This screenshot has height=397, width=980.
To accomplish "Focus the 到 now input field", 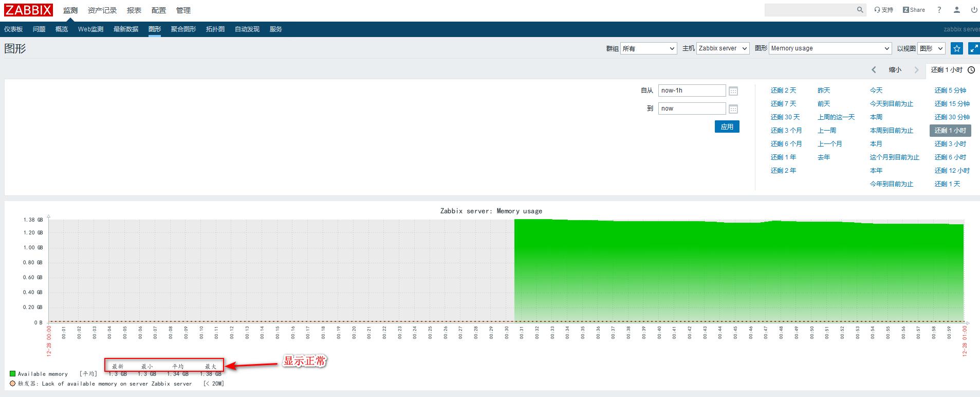I will [x=692, y=109].
